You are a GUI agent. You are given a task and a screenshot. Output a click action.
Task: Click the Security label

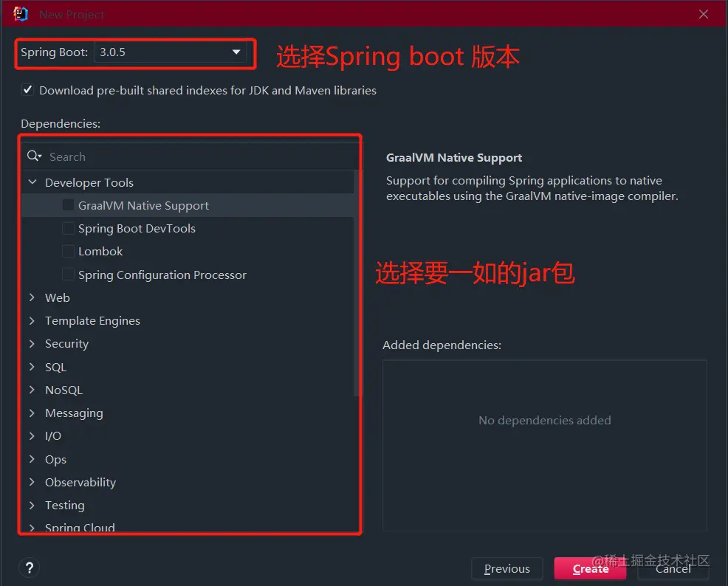point(66,344)
